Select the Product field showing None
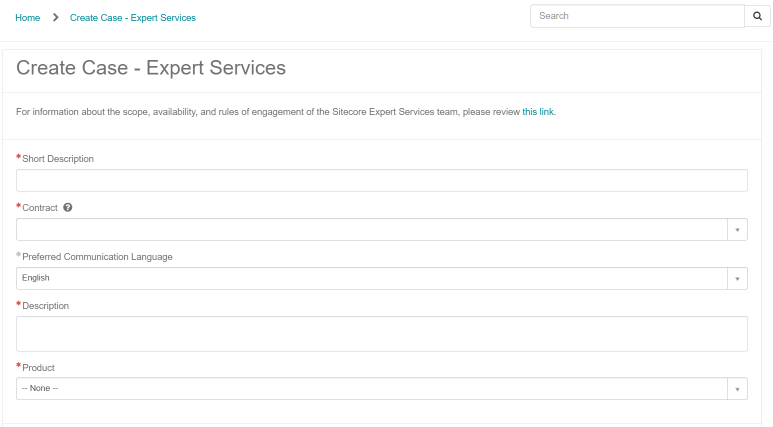The height and width of the screenshot is (427, 773). (372, 389)
